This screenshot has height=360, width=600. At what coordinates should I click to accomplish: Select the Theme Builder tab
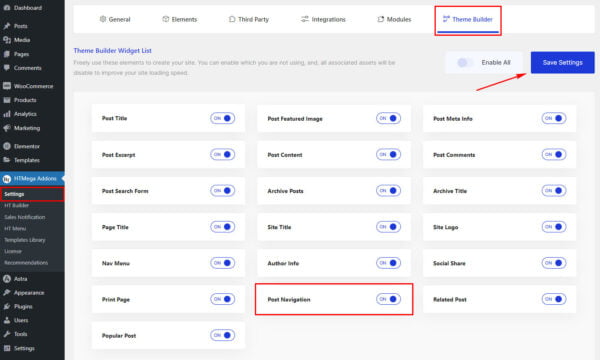[x=468, y=20]
